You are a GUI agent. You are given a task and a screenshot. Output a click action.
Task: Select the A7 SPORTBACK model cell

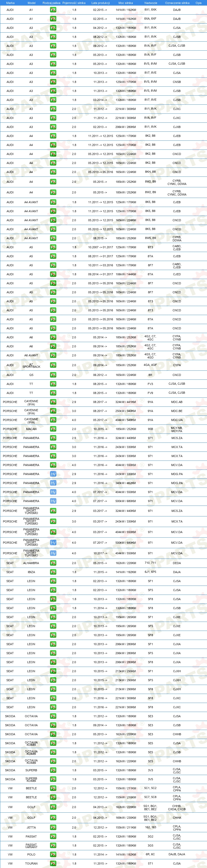[x=31, y=365]
